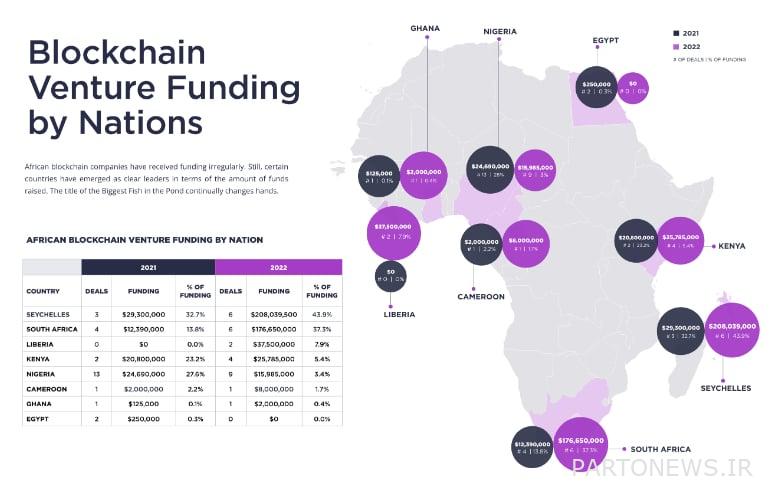
Task: Click the 2022 table header tab
Action: point(279,267)
